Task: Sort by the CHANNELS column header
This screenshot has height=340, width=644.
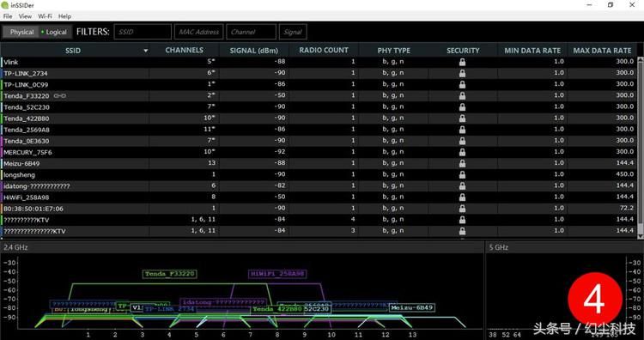Action: coord(184,50)
